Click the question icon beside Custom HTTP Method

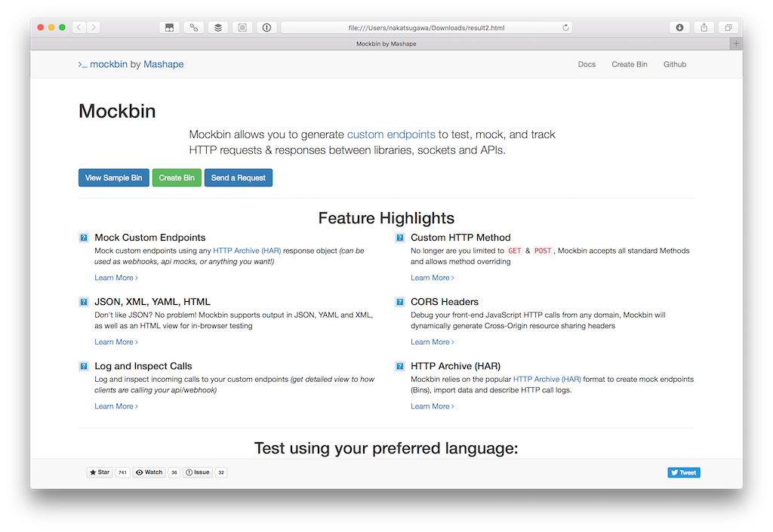pos(400,238)
